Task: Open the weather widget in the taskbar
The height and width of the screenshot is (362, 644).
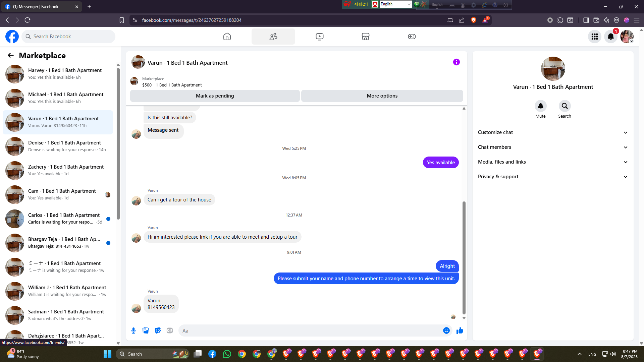Action: (23, 354)
